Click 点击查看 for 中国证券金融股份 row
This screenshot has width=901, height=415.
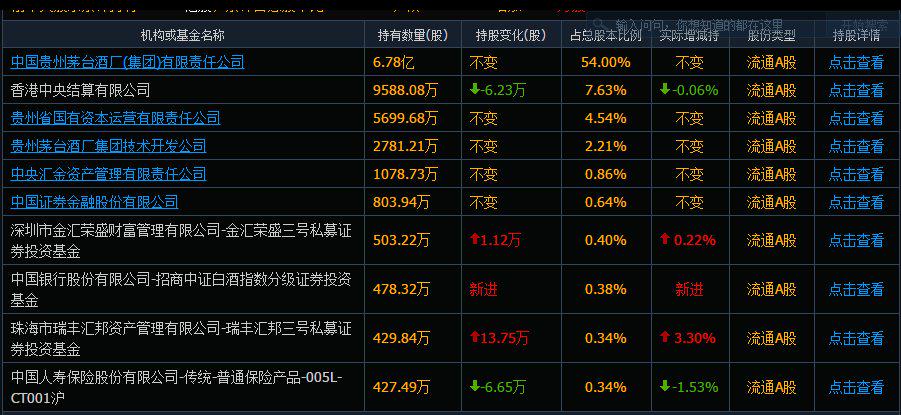click(856, 202)
